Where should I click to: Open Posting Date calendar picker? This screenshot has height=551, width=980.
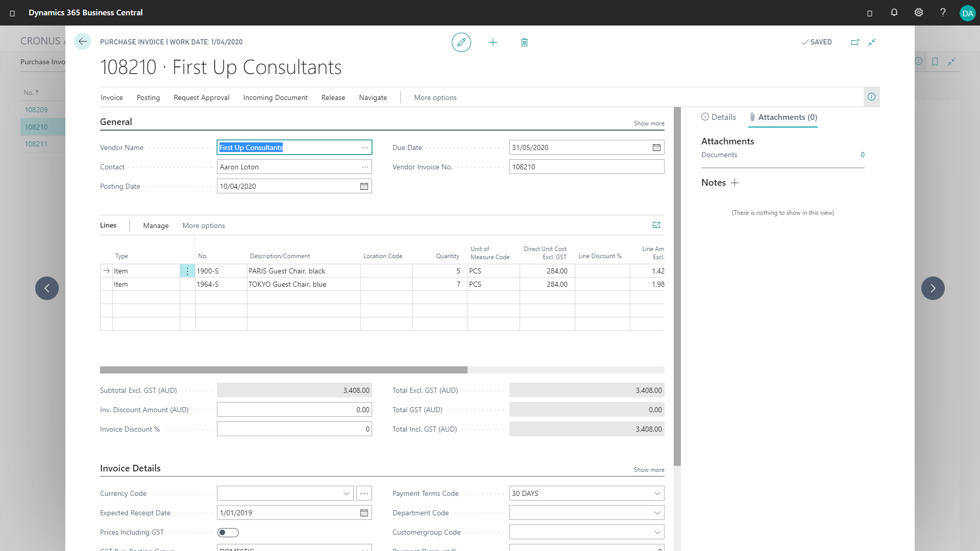[364, 186]
